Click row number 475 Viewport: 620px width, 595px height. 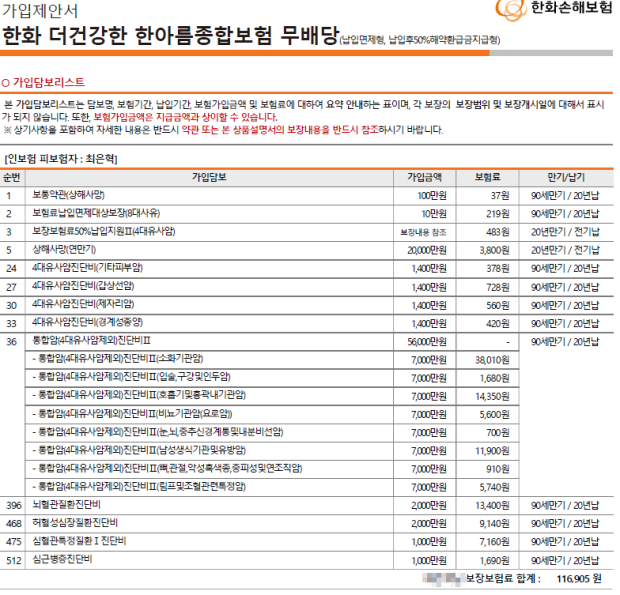[x=13, y=542]
